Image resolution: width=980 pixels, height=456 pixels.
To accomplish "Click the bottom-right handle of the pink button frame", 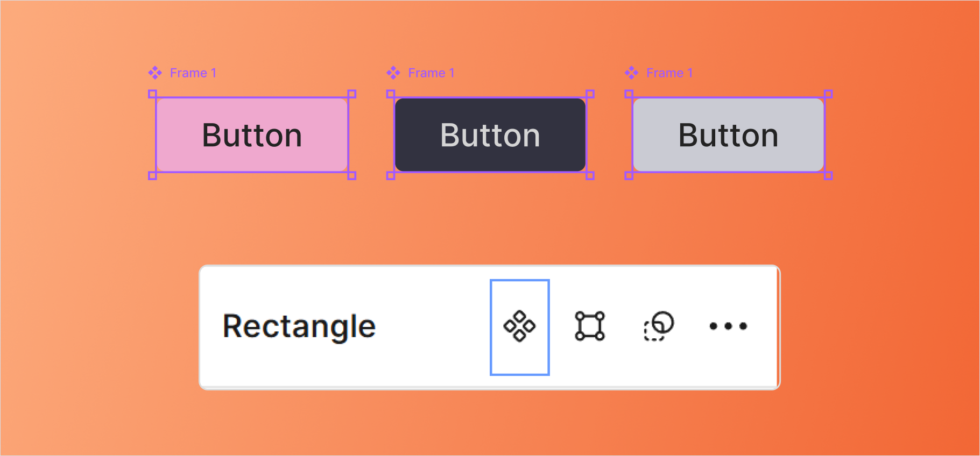I will tap(352, 175).
